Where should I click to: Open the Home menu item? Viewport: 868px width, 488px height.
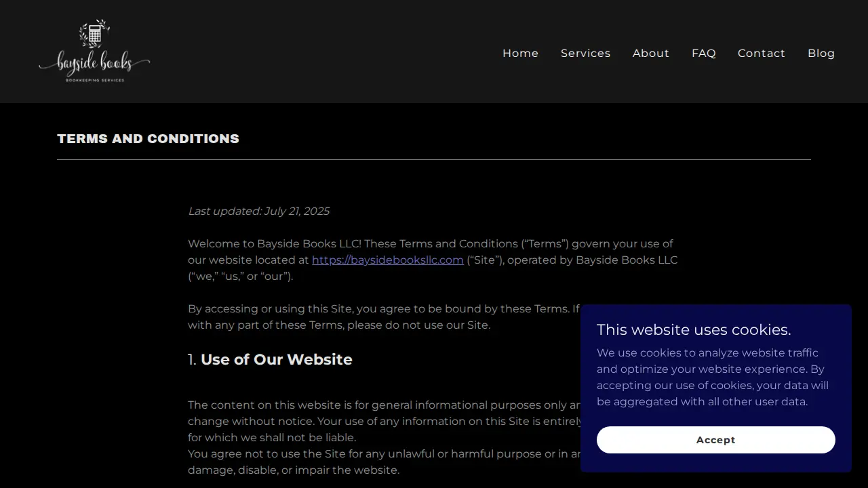tap(520, 53)
